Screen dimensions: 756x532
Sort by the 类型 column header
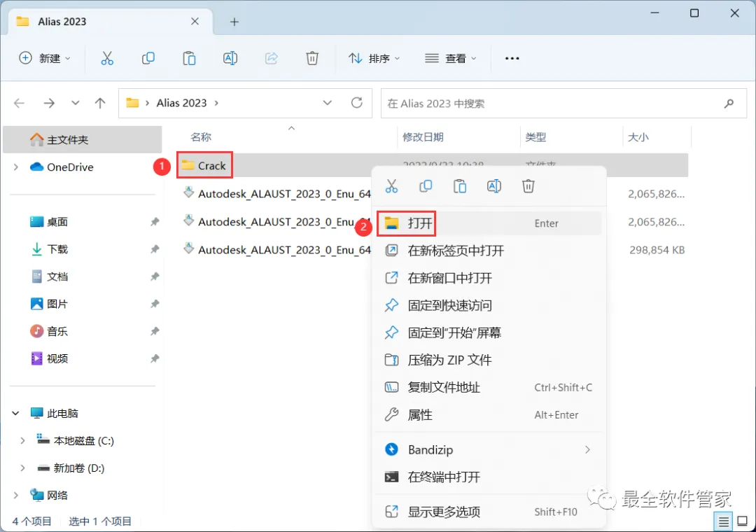tap(535, 137)
